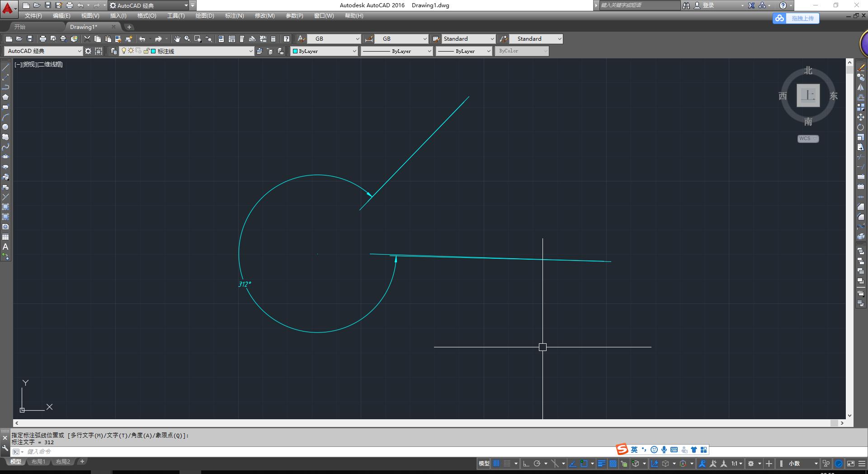
Task: Pick the Multiline Text tool
Action: click(x=5, y=247)
